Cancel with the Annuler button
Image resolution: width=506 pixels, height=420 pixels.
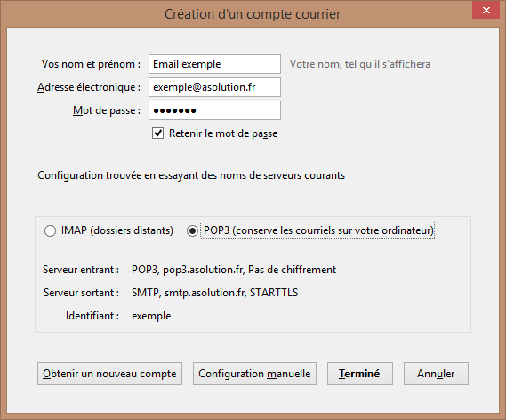tap(436, 374)
